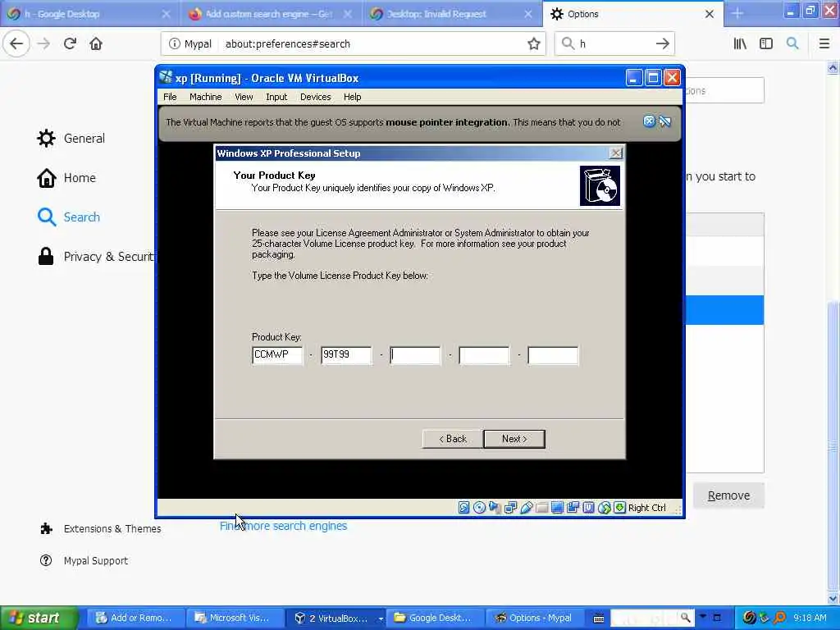Click the Back button in XP Setup
Viewport: 840px width, 630px height.
(x=453, y=439)
